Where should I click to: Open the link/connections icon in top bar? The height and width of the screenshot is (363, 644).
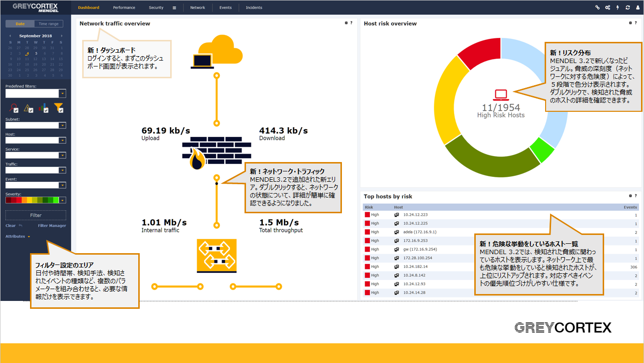(598, 7)
